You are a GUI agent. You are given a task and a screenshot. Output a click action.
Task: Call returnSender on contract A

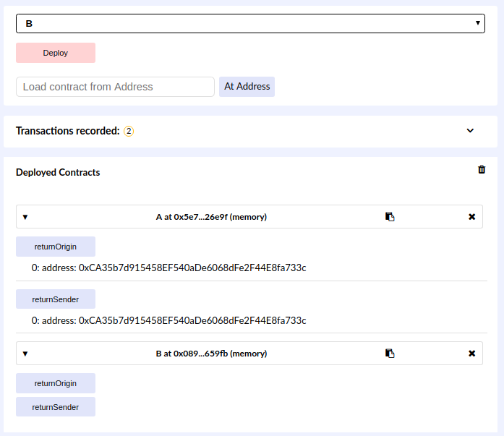click(56, 299)
